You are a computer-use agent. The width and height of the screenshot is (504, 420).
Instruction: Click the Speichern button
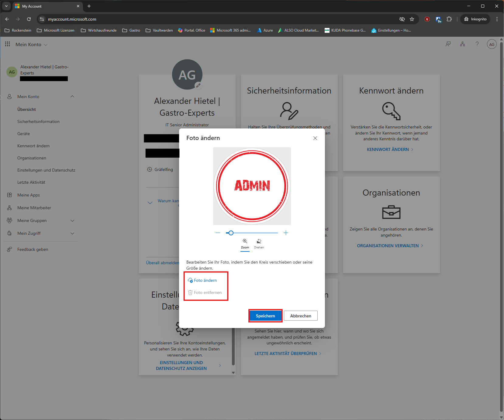[265, 316]
